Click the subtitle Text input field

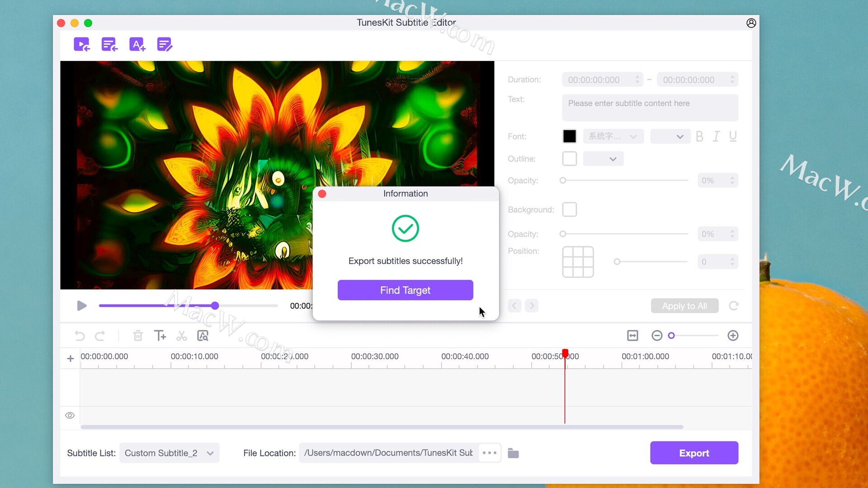650,108
